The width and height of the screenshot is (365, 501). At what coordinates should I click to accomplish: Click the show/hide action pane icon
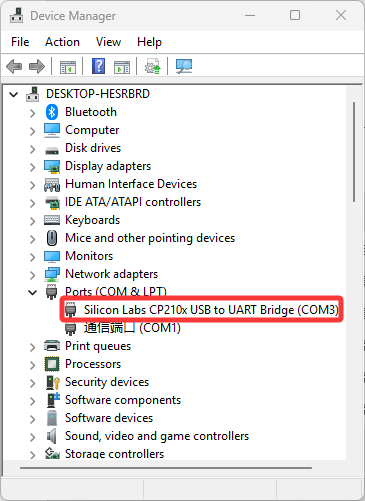[x=122, y=67]
